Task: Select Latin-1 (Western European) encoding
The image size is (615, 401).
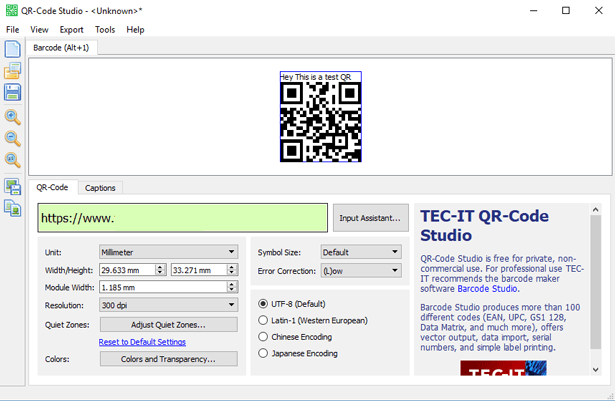Action: pyautogui.click(x=313, y=321)
